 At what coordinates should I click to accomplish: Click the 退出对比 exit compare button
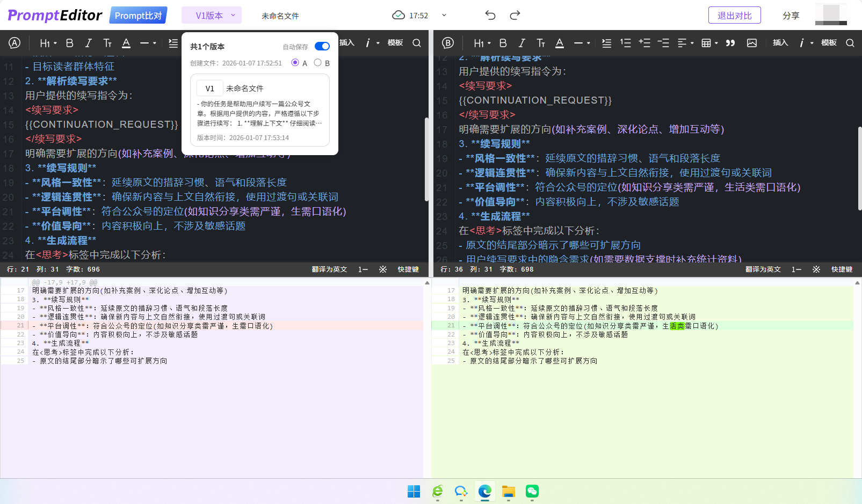734,15
